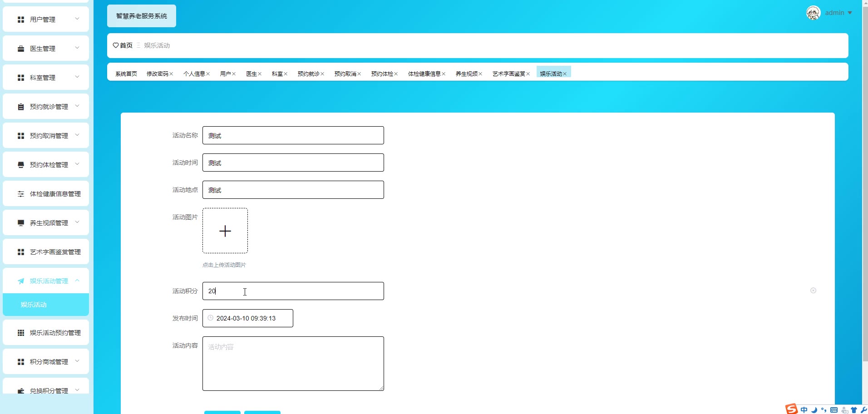Click the heart icon beside 首页
Viewport: 868px width, 414px height.
[116, 45]
